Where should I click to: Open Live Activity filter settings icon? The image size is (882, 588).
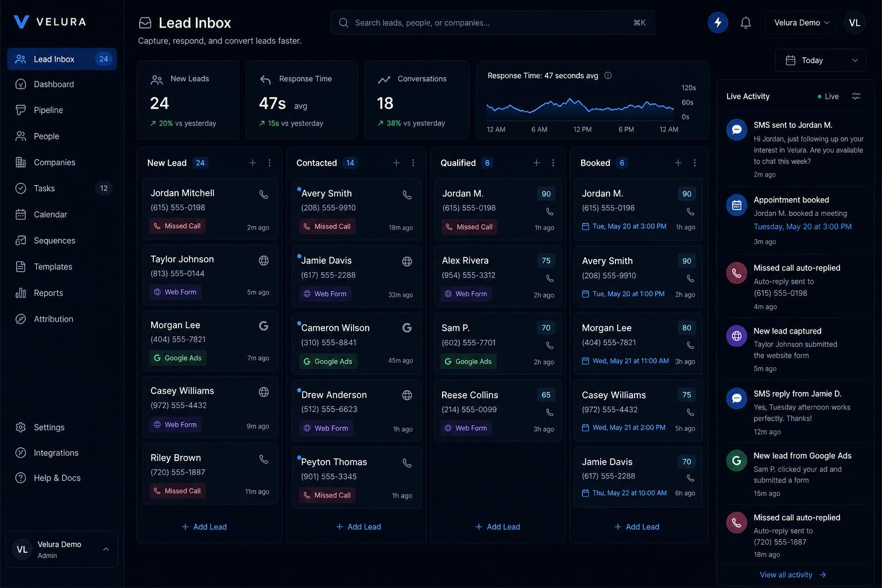(x=856, y=96)
